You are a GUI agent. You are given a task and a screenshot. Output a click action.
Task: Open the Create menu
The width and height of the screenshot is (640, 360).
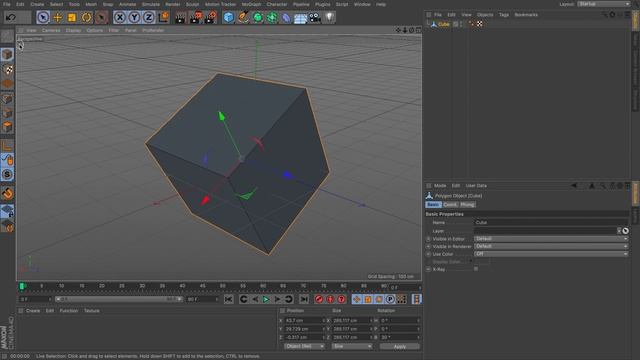click(37, 4)
